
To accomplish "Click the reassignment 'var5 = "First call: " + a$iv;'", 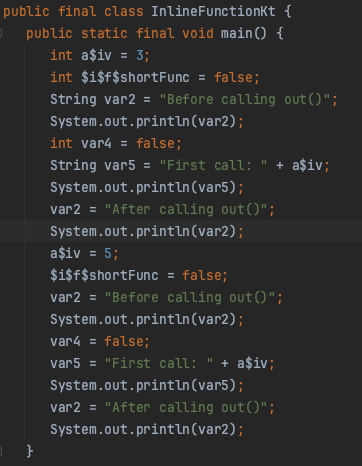I will click(x=162, y=363).
